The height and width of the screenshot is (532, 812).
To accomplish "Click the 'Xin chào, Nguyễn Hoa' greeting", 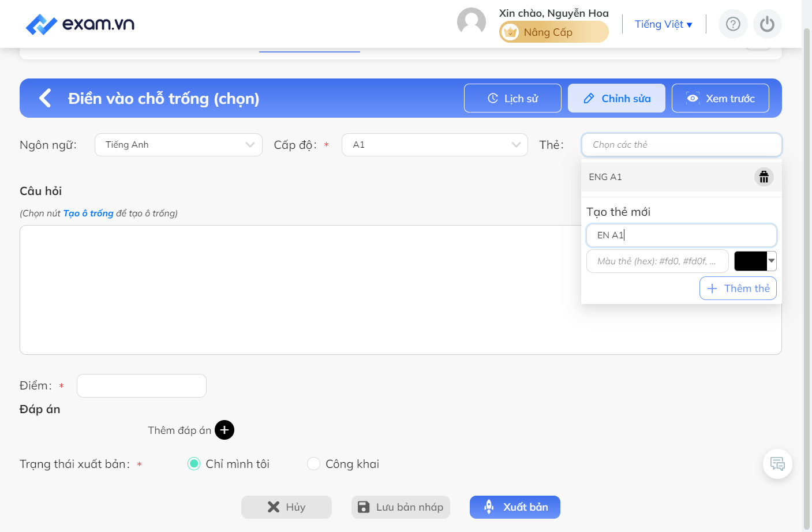I will click(554, 13).
